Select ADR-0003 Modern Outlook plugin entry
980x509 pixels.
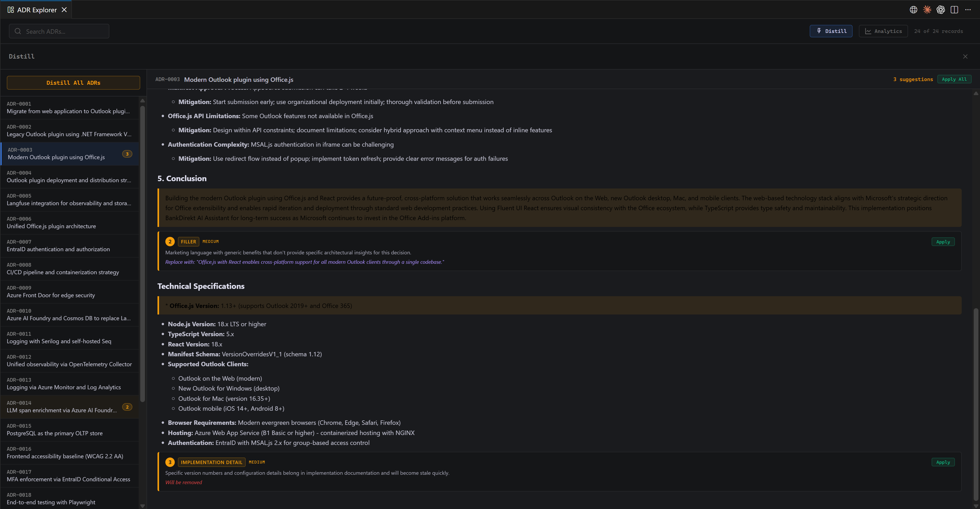[x=70, y=153]
